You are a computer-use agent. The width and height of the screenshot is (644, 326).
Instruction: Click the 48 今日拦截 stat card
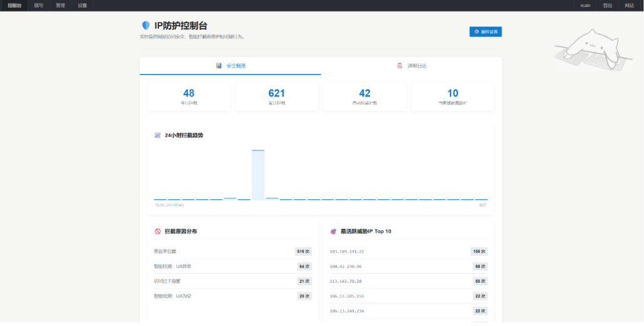[189, 97]
